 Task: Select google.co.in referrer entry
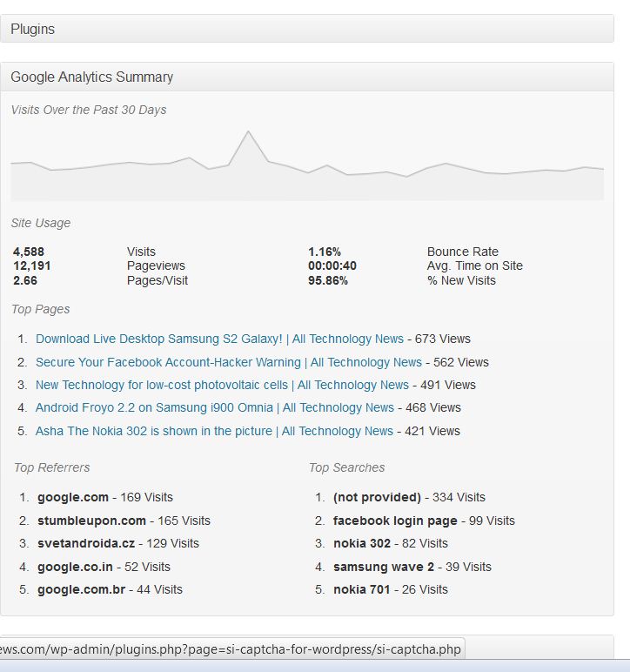tap(75, 567)
